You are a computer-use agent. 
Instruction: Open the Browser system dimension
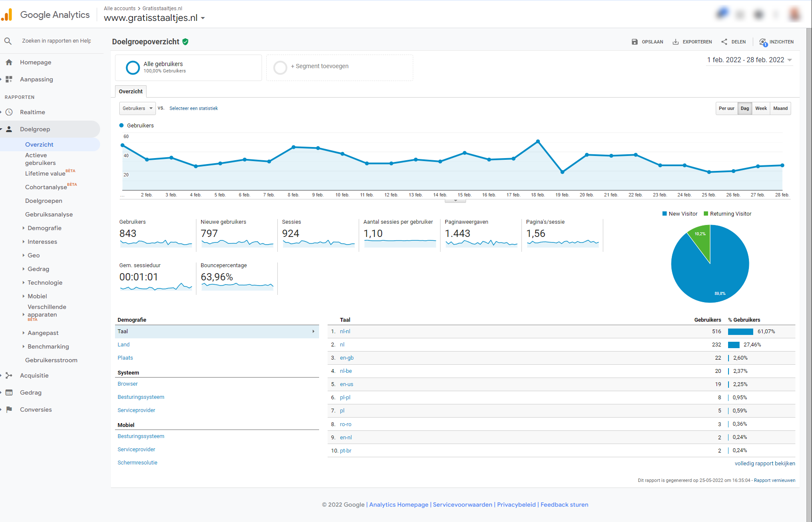click(128, 384)
